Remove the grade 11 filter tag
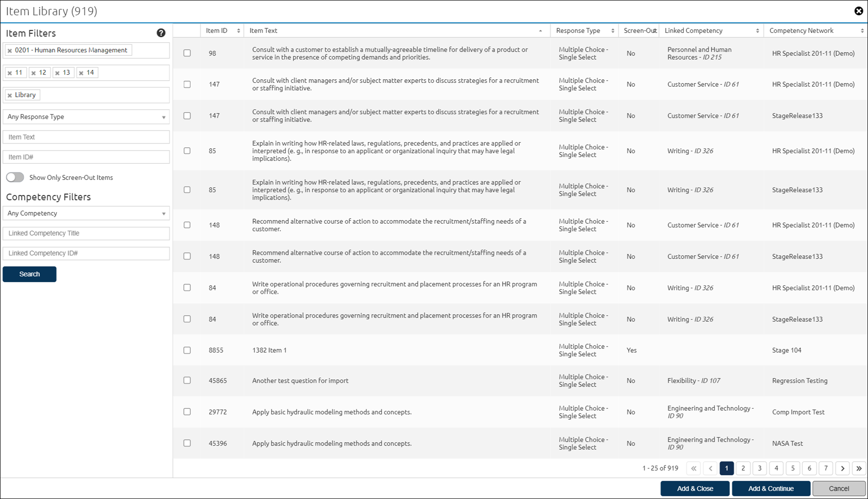Viewport: 868px width, 499px height. click(10, 73)
